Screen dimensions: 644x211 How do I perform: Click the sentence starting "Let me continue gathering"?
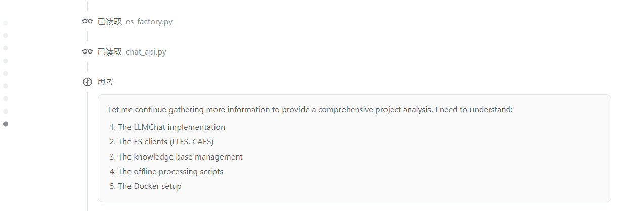pyautogui.click(x=311, y=110)
